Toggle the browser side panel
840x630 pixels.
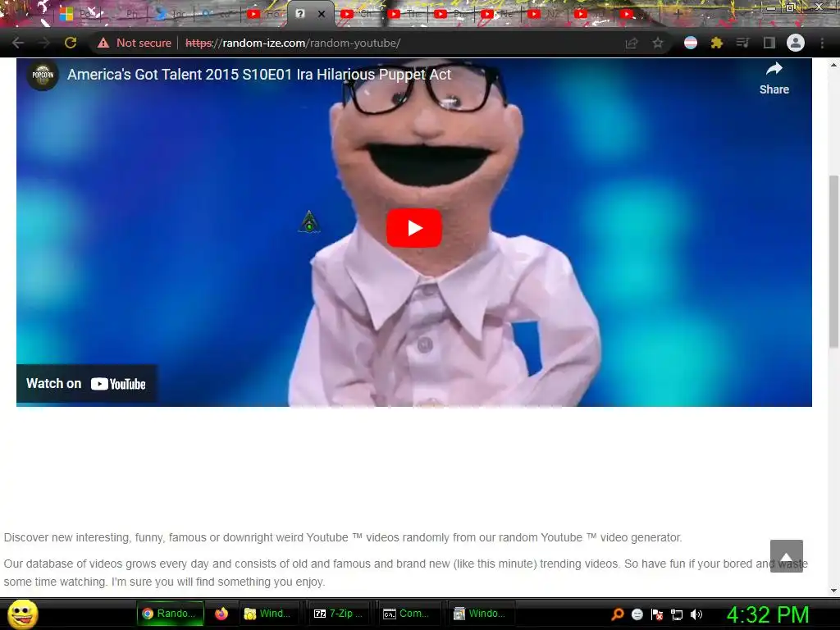[x=769, y=43]
